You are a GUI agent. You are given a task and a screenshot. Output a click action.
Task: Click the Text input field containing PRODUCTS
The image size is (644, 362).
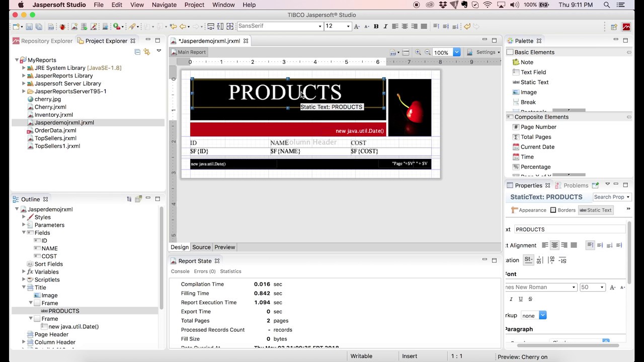pos(570,230)
